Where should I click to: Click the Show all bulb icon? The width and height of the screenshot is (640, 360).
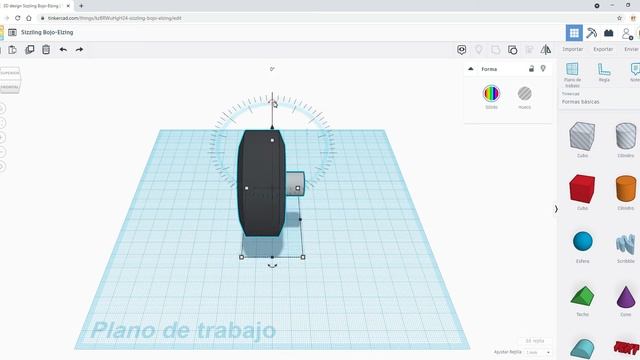(x=479, y=50)
